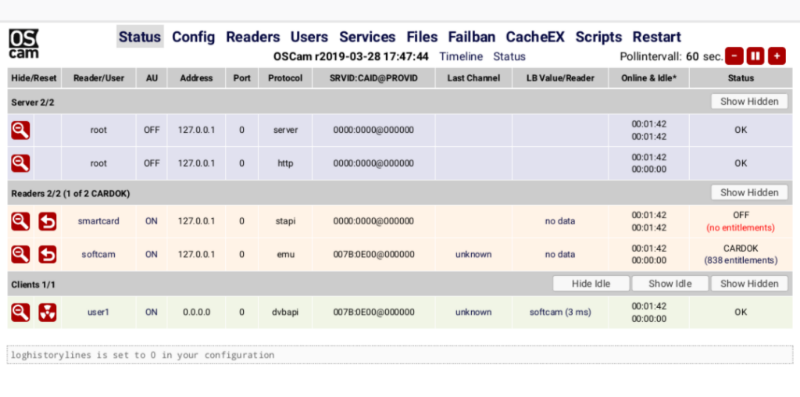Click the softcam (3 ms) LB value
The height and width of the screenshot is (397, 800).
click(x=560, y=312)
